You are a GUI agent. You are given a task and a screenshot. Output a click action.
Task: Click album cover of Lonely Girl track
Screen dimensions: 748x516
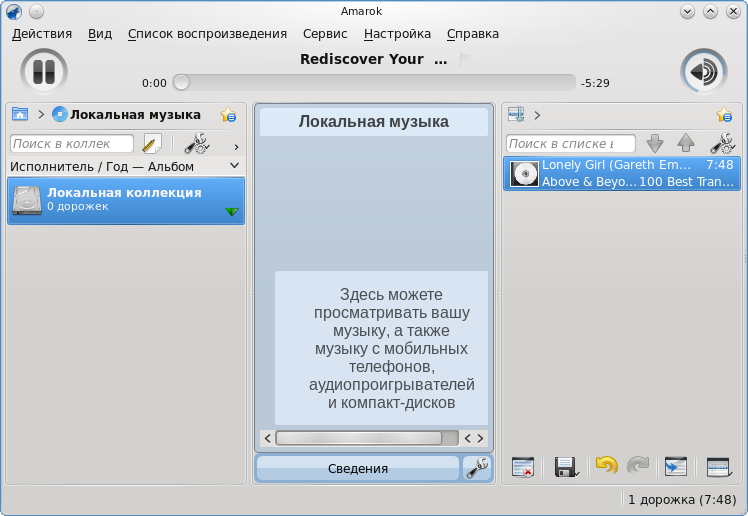(524, 174)
